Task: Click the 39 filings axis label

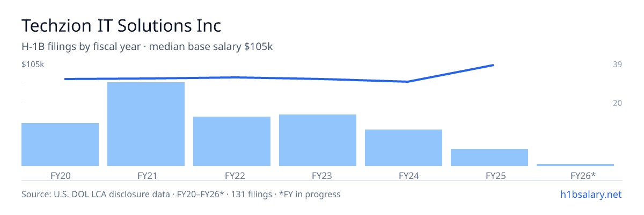Action: click(617, 64)
